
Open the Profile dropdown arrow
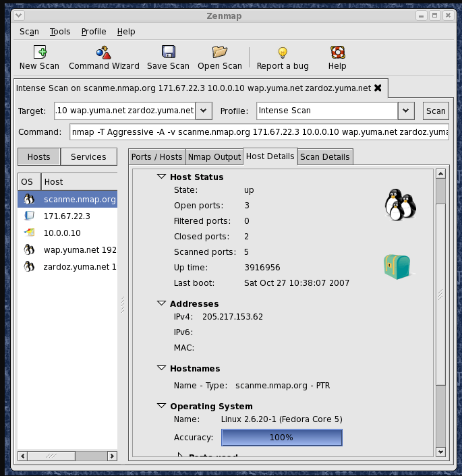tap(406, 111)
